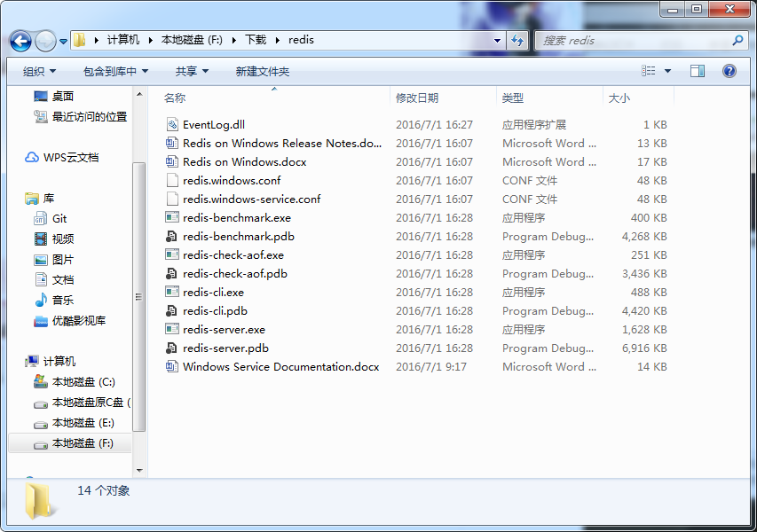Screen dimensions: 757x532
Task: Select the EventLog.dll file icon
Action: coord(172,124)
